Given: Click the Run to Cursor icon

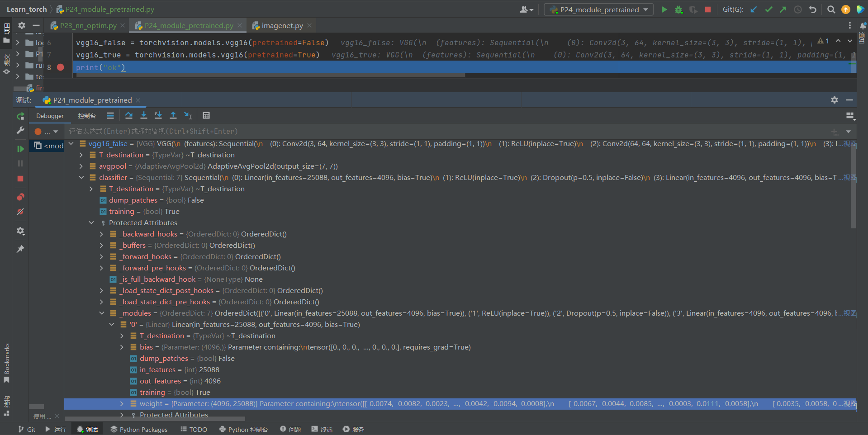Looking at the screenshot, I should 188,115.
